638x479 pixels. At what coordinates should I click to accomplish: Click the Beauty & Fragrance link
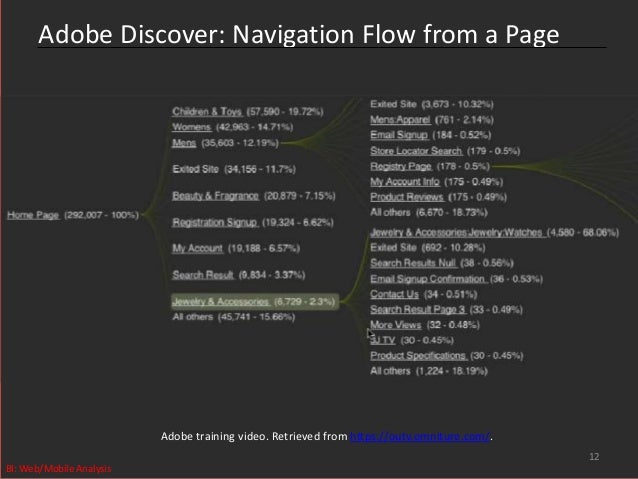pyautogui.click(x=216, y=196)
